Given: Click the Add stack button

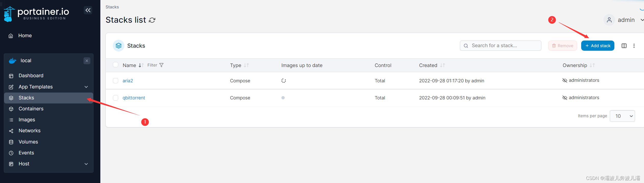Looking at the screenshot, I should pos(598,46).
